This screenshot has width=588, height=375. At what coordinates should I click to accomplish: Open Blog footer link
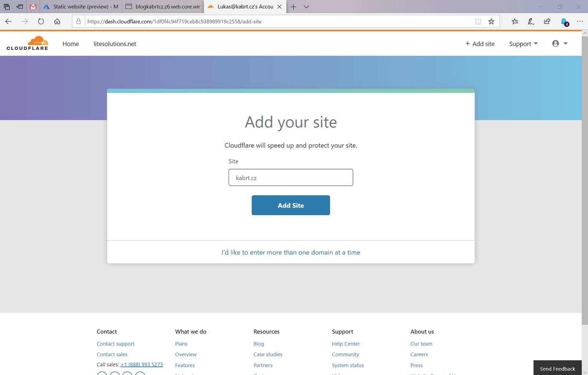tap(259, 344)
